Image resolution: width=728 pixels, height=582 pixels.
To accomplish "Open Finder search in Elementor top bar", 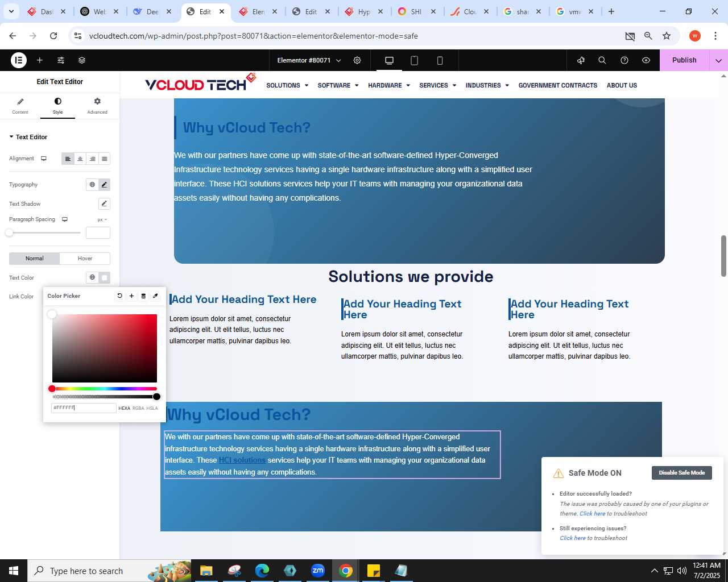I will pos(602,60).
